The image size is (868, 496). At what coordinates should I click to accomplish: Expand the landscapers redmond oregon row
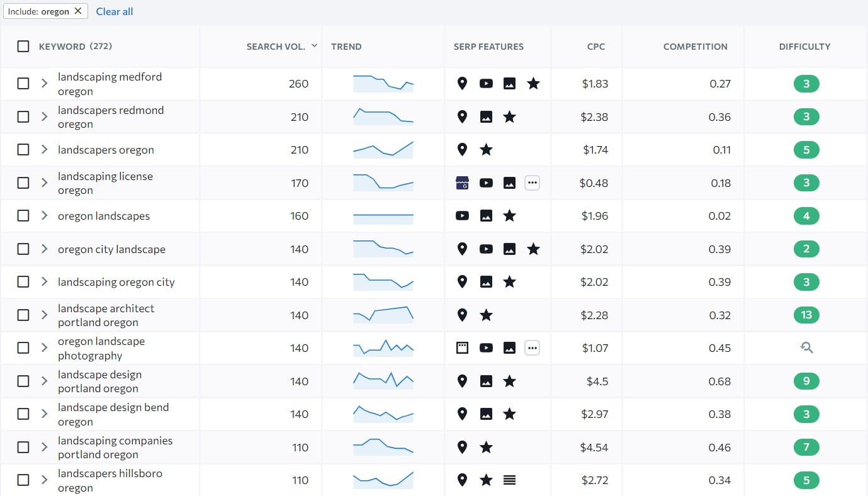point(44,117)
